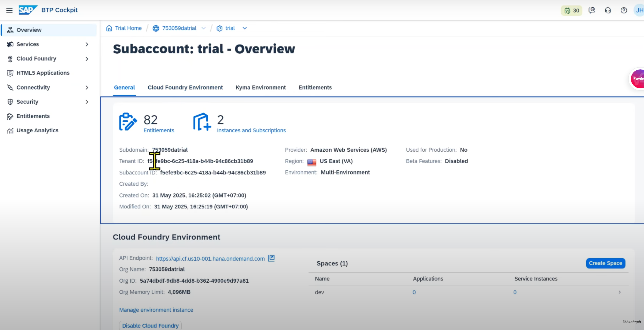This screenshot has width=644, height=330.
Task: Open the Instances and Subscriptions link
Action: click(251, 130)
